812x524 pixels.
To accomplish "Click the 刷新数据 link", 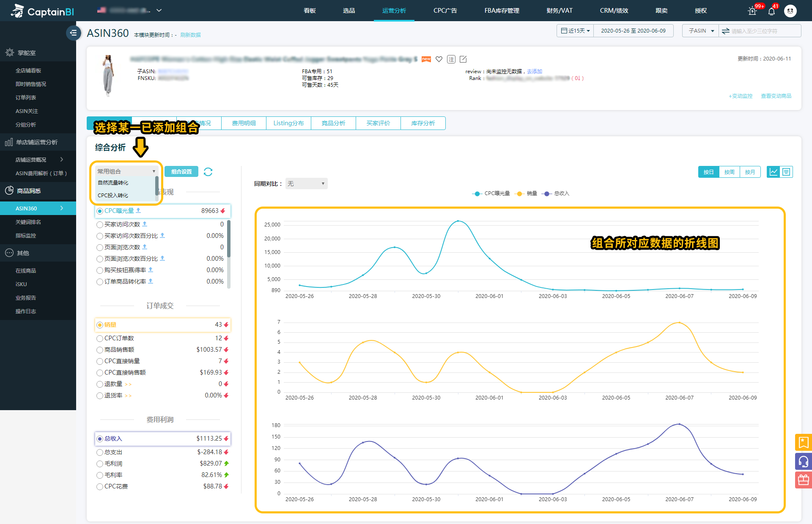I will pos(190,35).
